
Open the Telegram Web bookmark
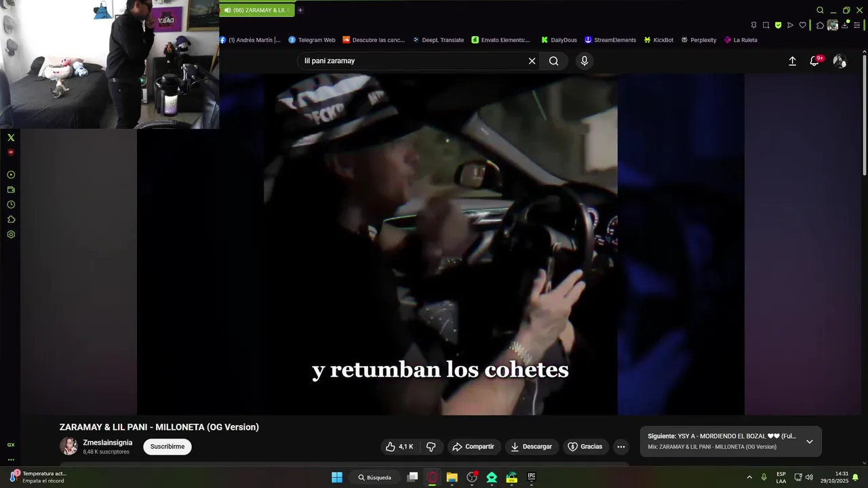point(312,40)
